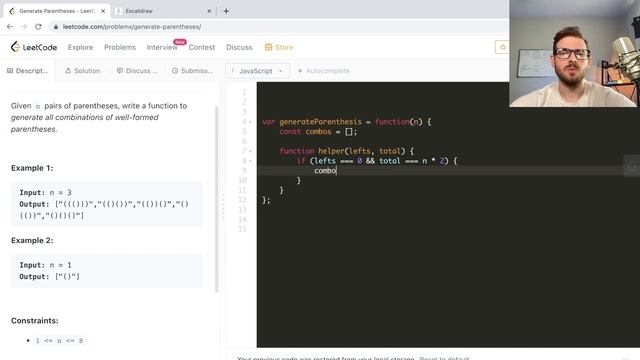Click the 'Example 2:' heading
The image size is (640, 360).
32,240
